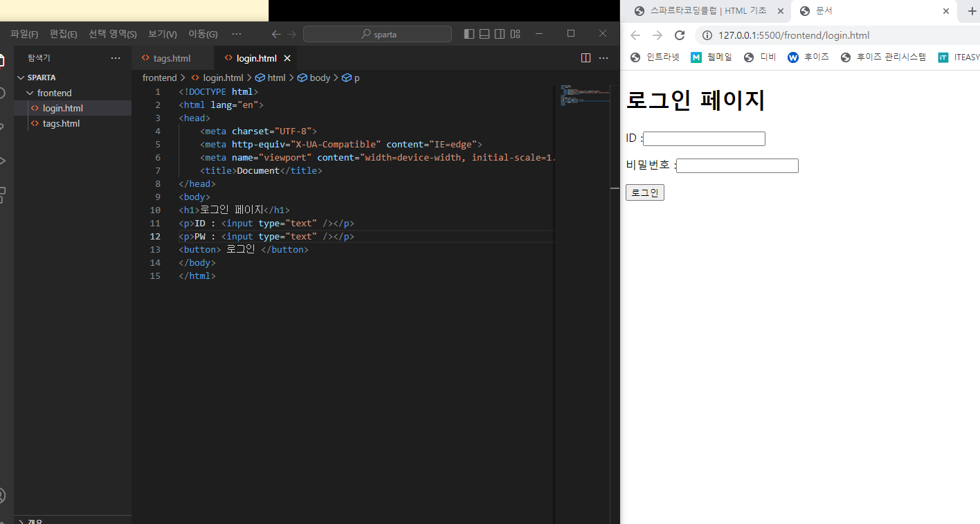Click frontend in the breadcrumb path

click(160, 78)
